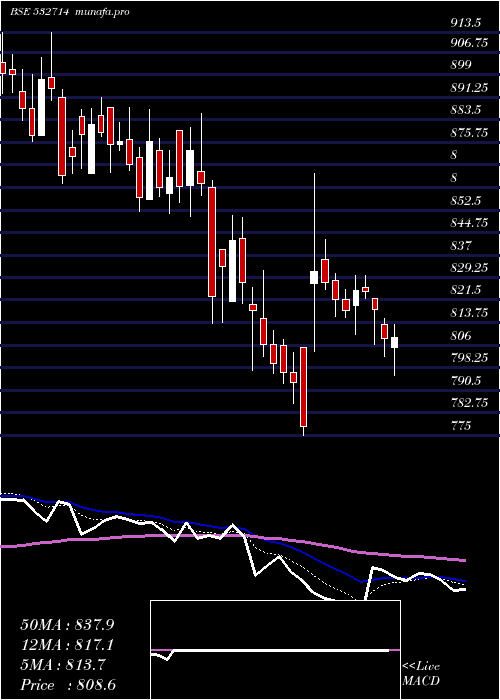Click the 821.5 axis value
This screenshot has width=500, height=700.
tap(465, 290)
